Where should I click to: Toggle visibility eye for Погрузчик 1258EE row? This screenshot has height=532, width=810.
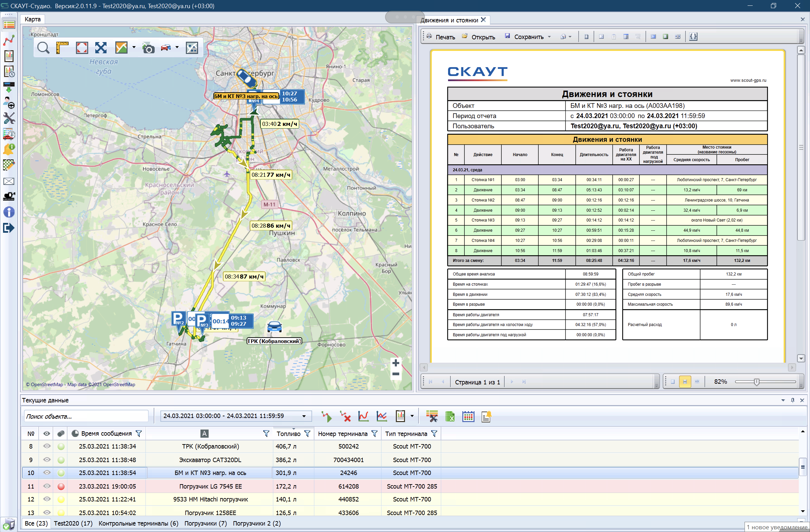tap(47, 513)
